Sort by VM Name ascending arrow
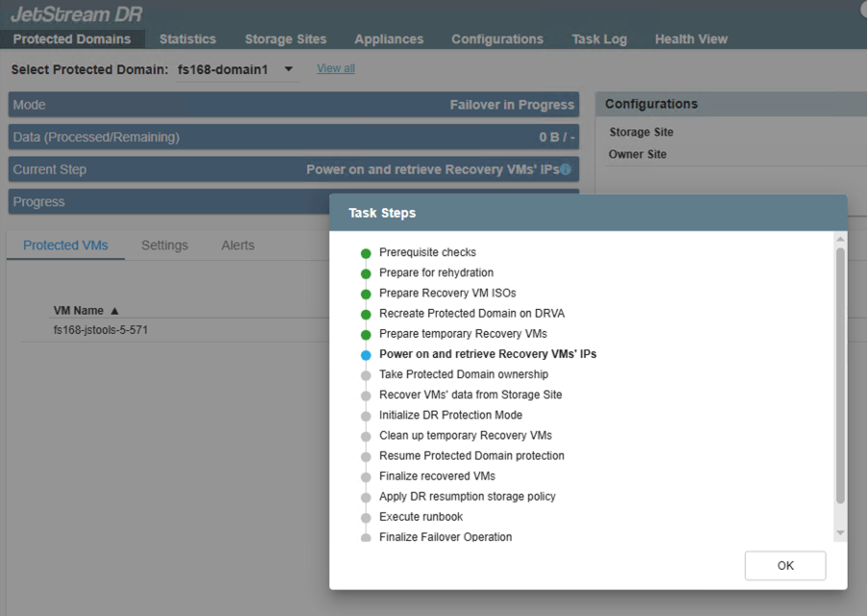The width and height of the screenshot is (868, 616). pyautogui.click(x=115, y=311)
